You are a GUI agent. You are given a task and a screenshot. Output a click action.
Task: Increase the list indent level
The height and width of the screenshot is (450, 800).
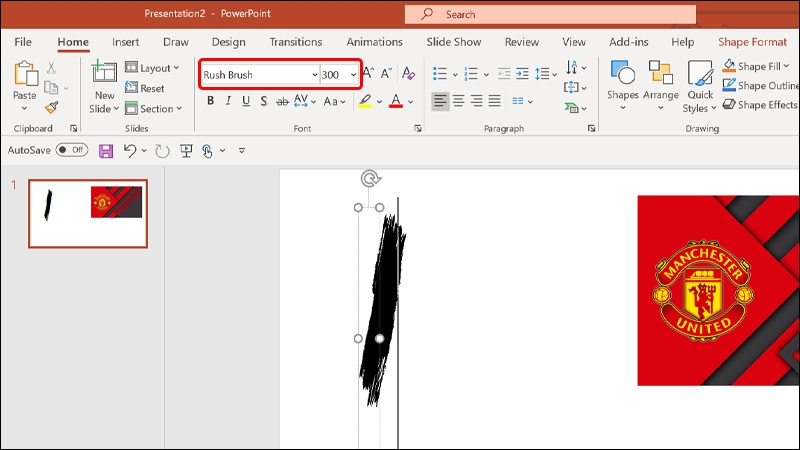pyautogui.click(x=522, y=74)
